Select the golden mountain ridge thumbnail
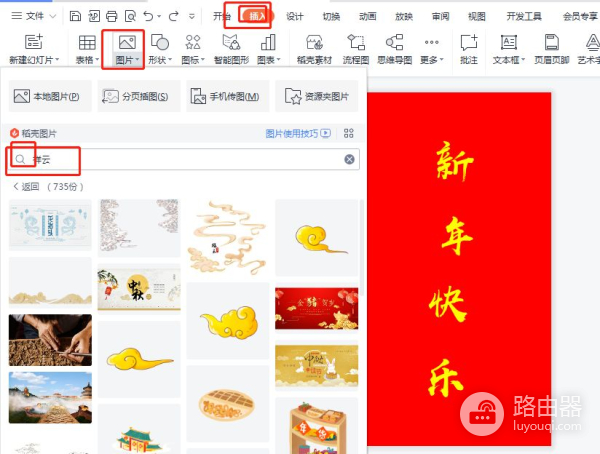The height and width of the screenshot is (454, 600). click(50, 283)
